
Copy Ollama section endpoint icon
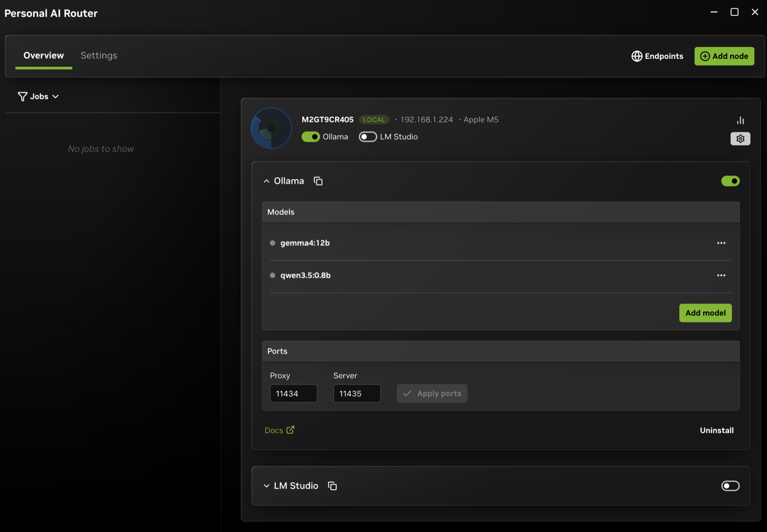tap(318, 181)
